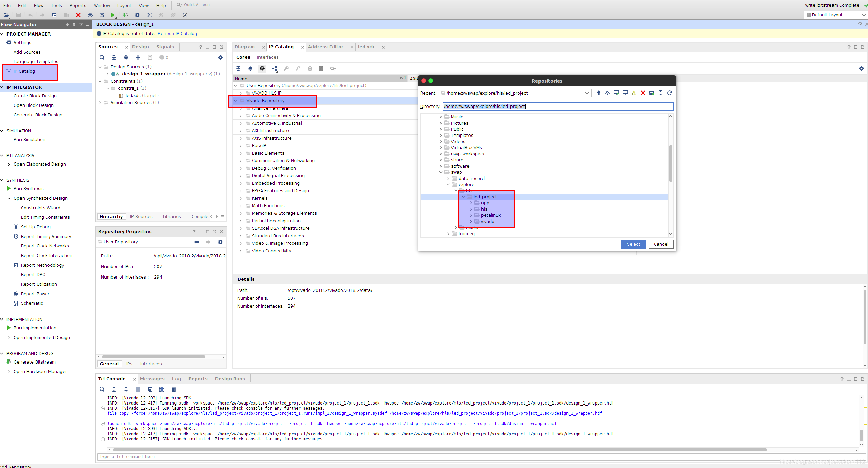The height and width of the screenshot is (468, 868).
Task: Switch to the Address Editor tab
Action: pos(325,47)
